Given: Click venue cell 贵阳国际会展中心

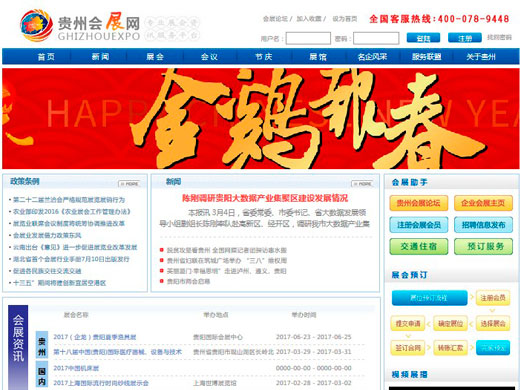Looking at the screenshot, I should coord(218,337).
